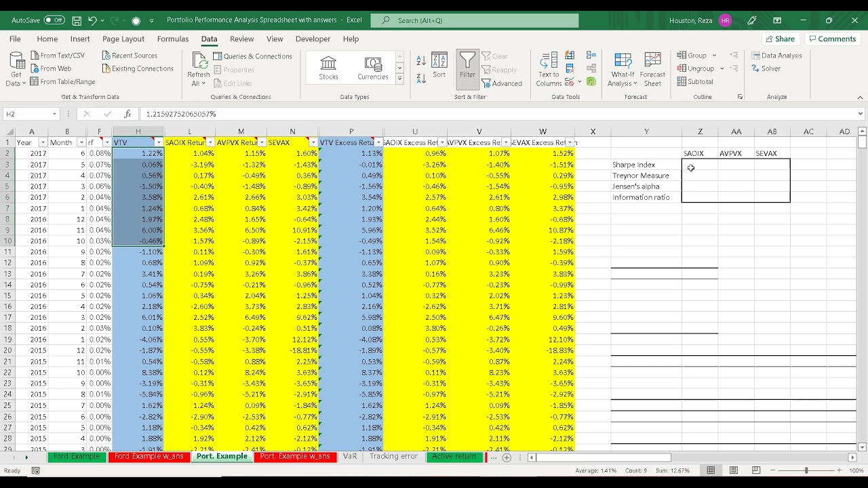868x488 pixels.
Task: Click the Refresh All icon
Action: (199, 61)
